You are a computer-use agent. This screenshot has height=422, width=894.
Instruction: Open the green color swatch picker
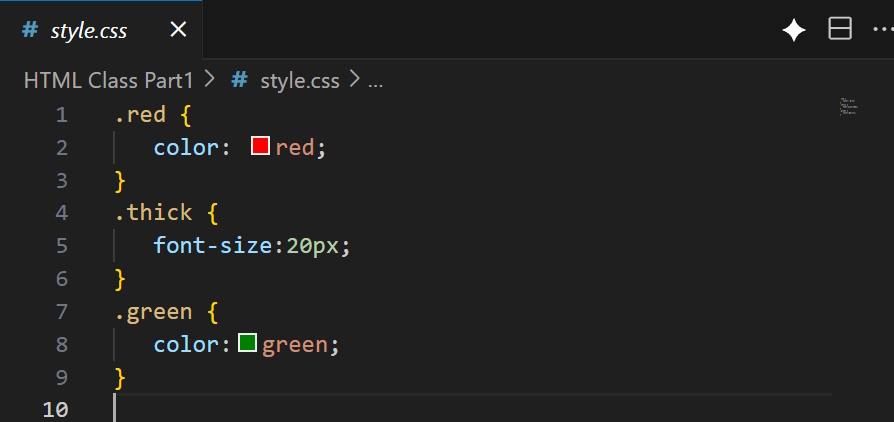point(247,344)
